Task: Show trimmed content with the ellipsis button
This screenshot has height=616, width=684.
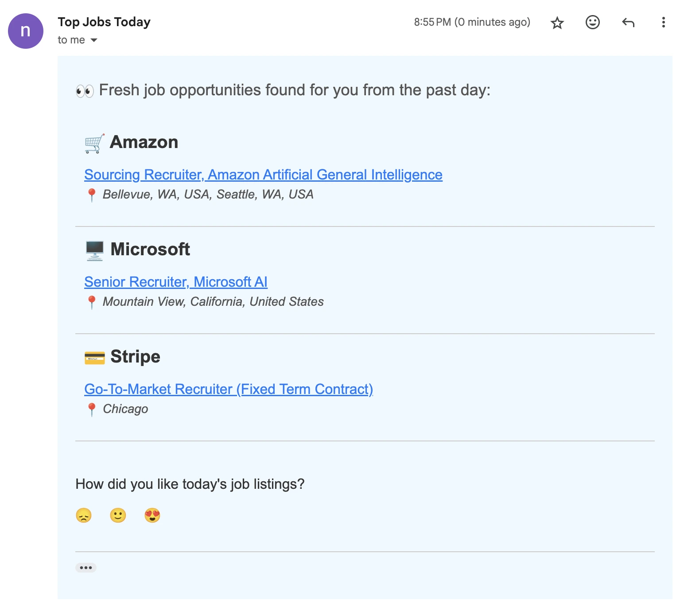Action: click(86, 567)
